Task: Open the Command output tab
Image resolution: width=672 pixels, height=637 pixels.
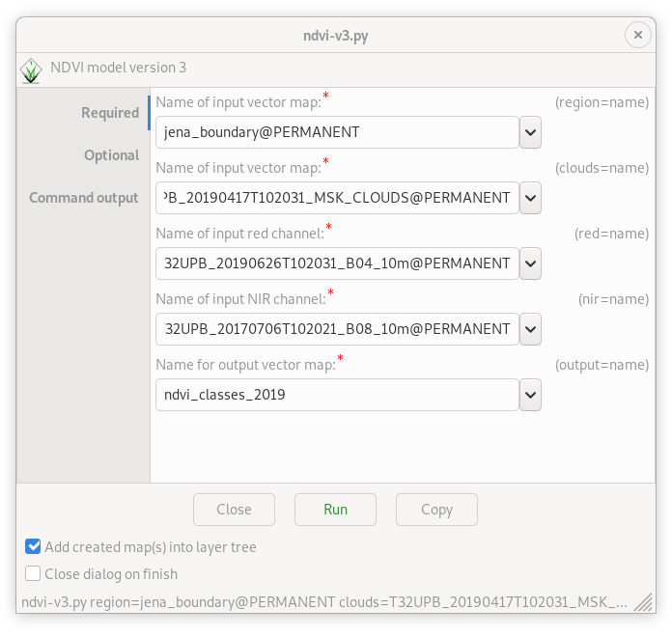Action: pyautogui.click(x=84, y=198)
